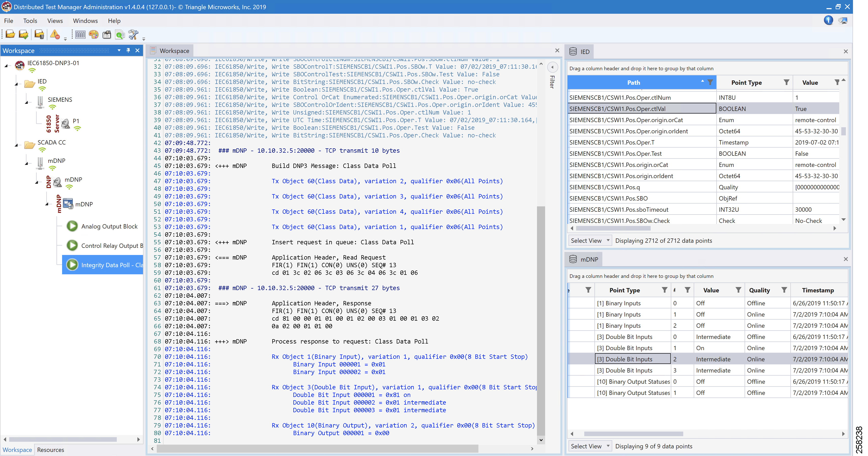
Task: Click Point Type filter funnel in mDNP grid
Action: click(x=664, y=290)
